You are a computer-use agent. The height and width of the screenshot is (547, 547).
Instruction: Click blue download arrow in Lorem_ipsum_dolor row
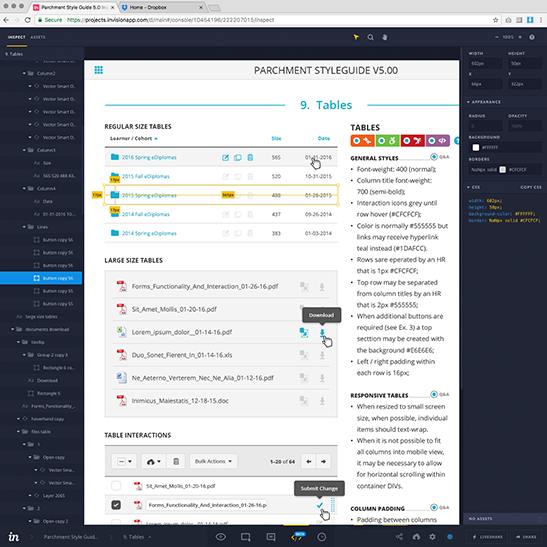click(322, 332)
